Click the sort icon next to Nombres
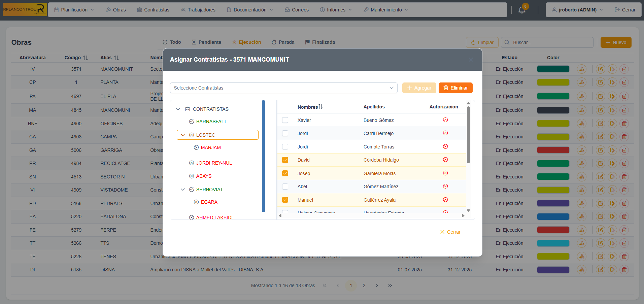Image resolution: width=644 pixels, height=304 pixels. [x=320, y=107]
